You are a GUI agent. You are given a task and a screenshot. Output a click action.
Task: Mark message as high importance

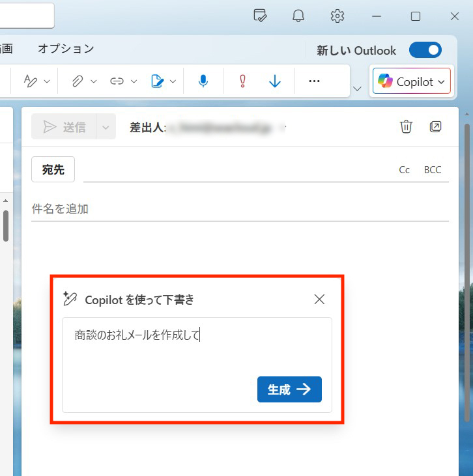click(x=242, y=81)
